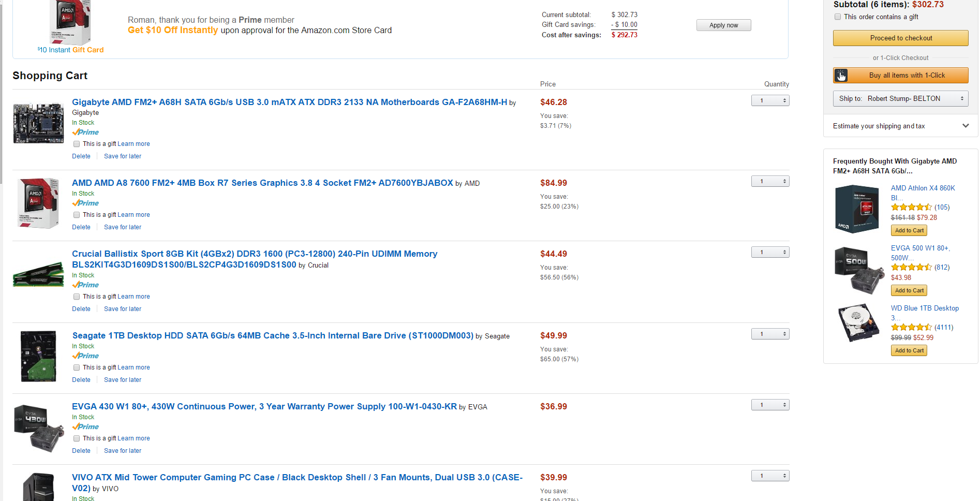Tick the gift checkbox for Seagate HDD

pos(77,367)
